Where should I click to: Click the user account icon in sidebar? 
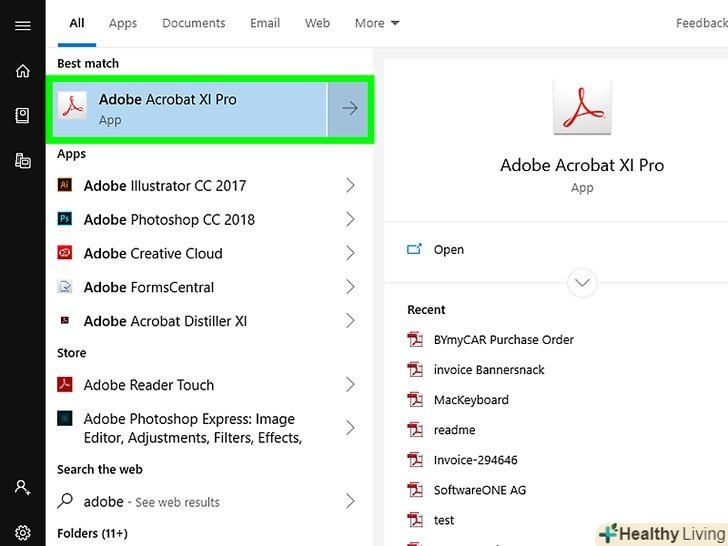22,488
